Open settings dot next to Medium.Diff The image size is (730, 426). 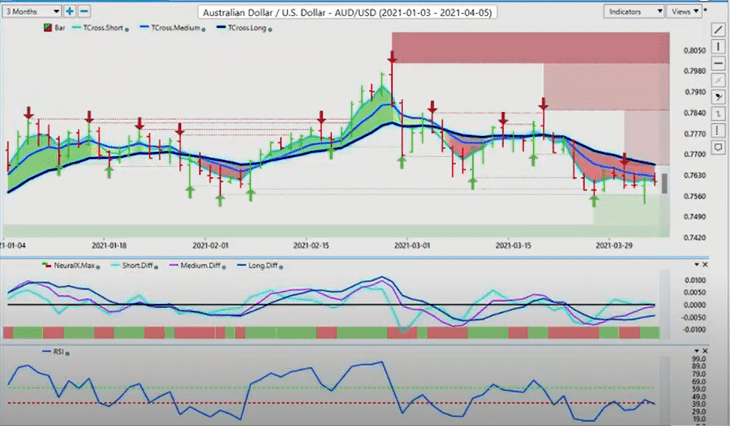pos(224,267)
